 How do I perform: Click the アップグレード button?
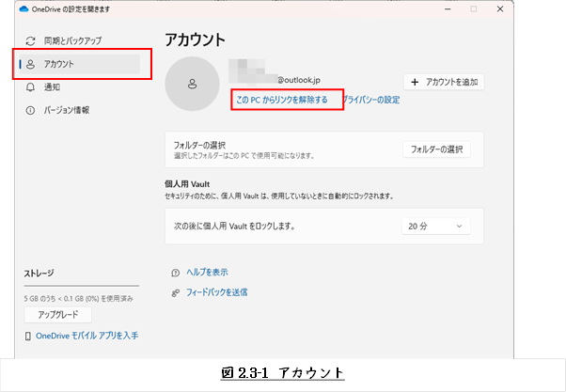click(x=57, y=315)
